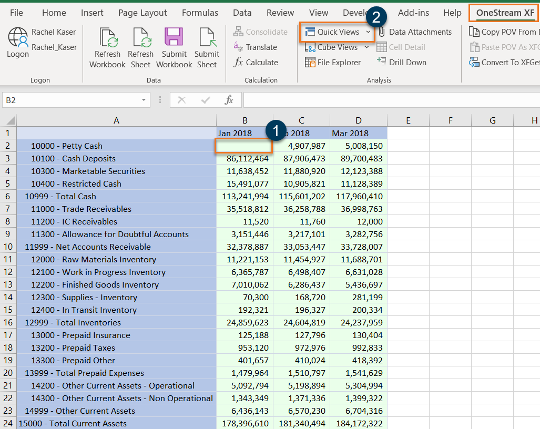Screen dimensions: 540x429
Task: Click Refresh Workbook icon
Action: 108,37
